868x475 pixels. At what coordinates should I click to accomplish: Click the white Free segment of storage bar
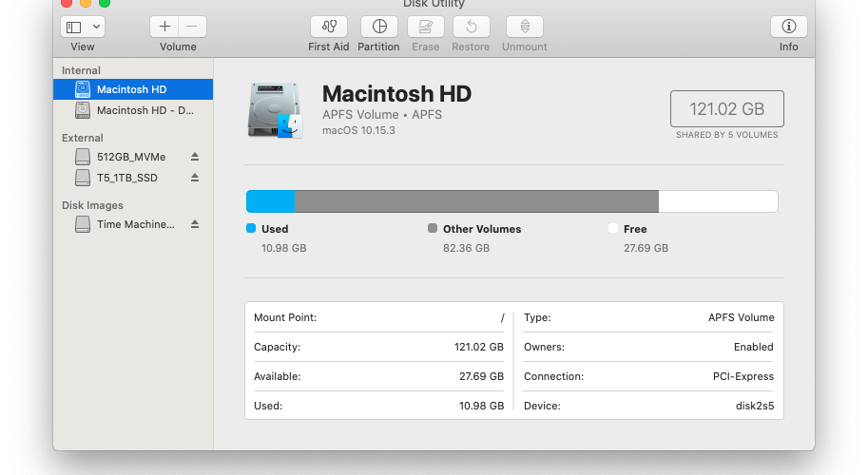coord(718,201)
